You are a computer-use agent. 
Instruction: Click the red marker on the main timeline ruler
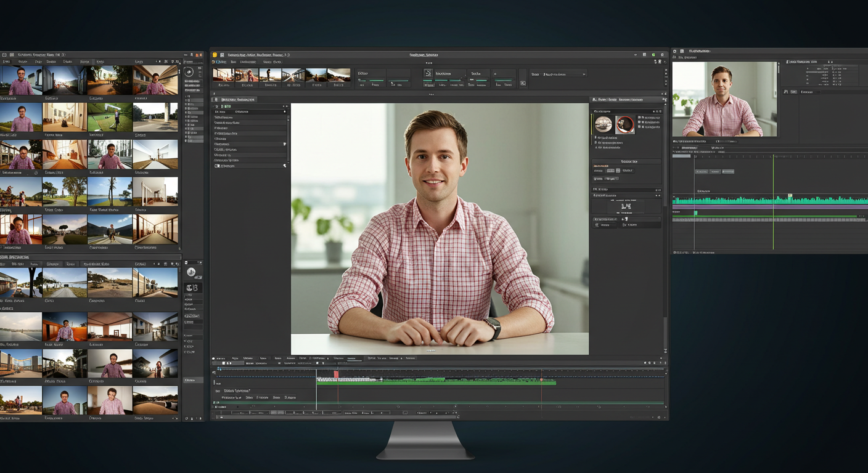click(336, 374)
